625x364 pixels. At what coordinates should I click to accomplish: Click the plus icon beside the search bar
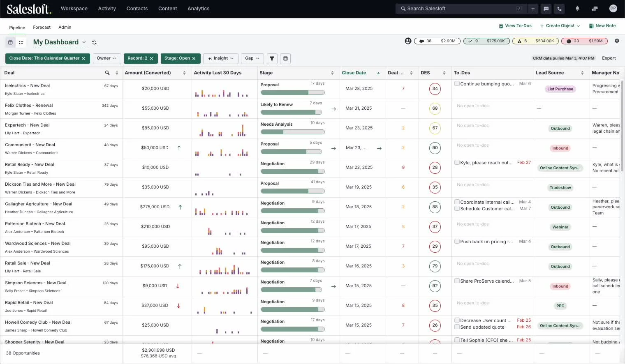[x=533, y=9]
